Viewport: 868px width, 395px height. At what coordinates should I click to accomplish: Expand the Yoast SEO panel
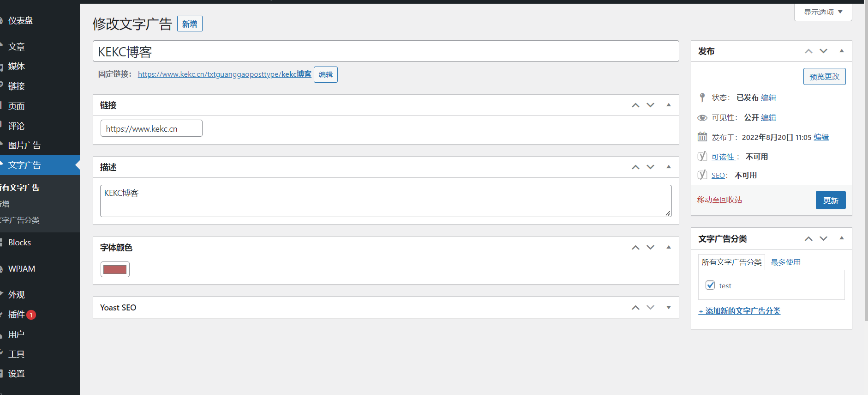point(668,308)
